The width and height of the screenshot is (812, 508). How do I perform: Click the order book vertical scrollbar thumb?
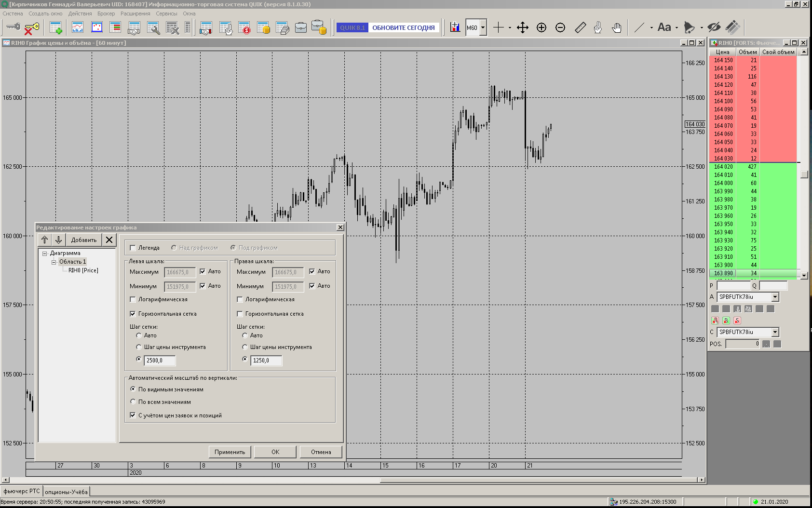click(804, 174)
